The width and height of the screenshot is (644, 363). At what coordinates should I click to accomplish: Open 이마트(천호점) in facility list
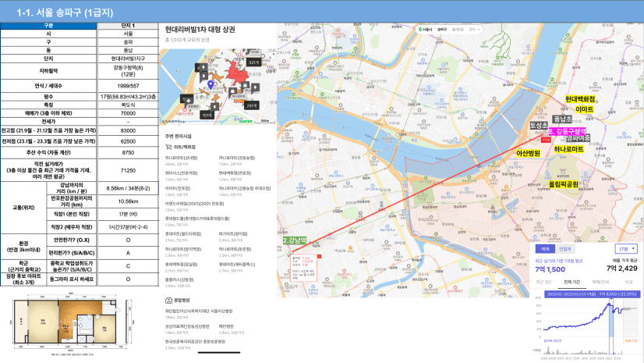(x=178, y=188)
